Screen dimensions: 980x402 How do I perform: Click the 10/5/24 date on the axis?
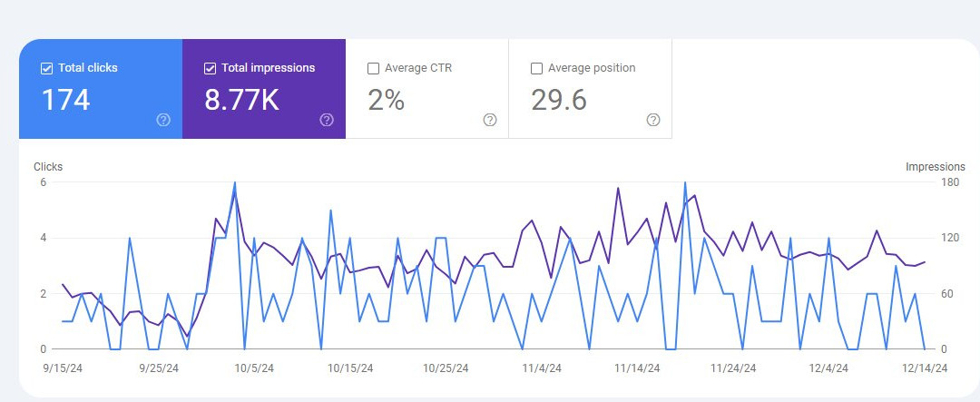coord(253,368)
